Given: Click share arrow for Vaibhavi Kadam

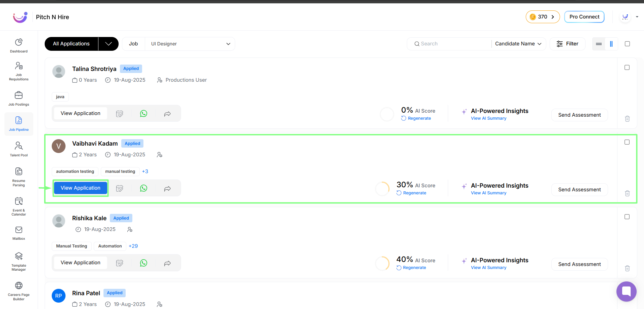Looking at the screenshot, I should click(x=167, y=189).
